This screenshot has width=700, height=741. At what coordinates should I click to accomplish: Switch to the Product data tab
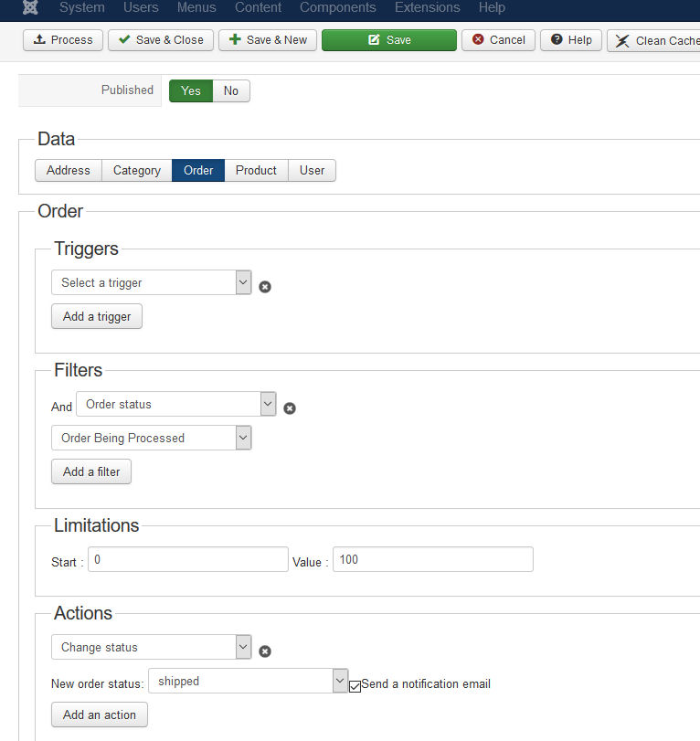click(256, 171)
